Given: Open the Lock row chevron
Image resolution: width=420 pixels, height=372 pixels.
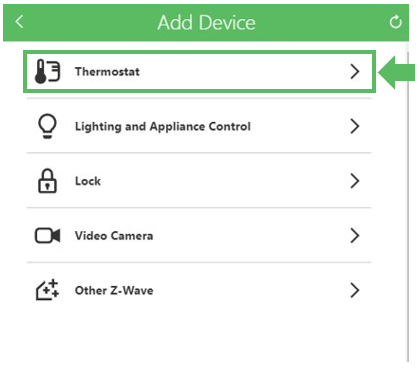Looking at the screenshot, I should tap(355, 181).
